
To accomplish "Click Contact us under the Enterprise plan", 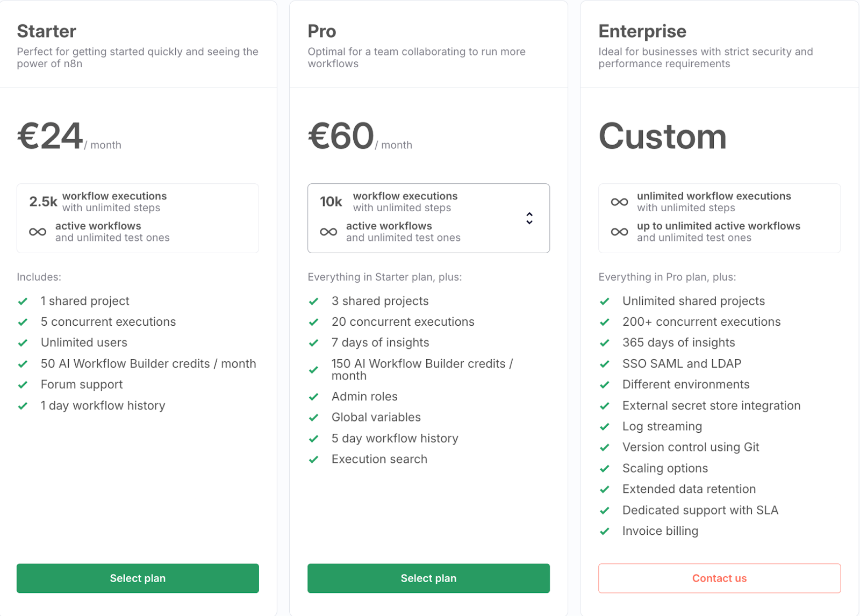I will click(x=719, y=578).
